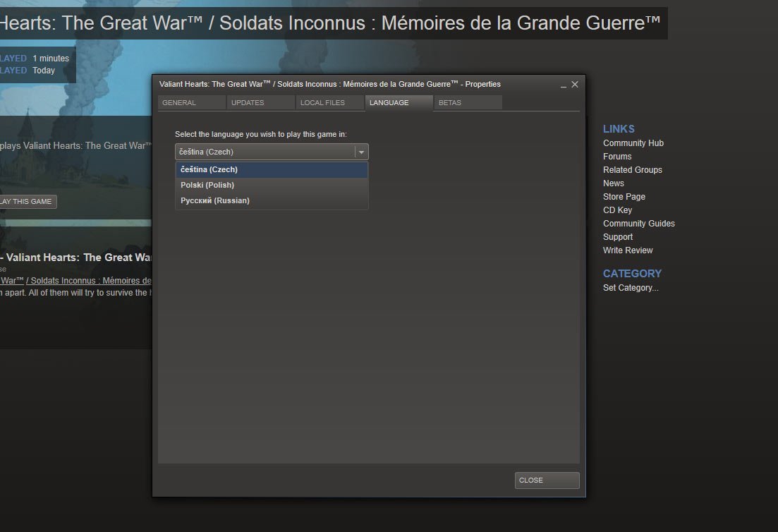The image size is (778, 532).
Task: Open Community Guides link
Action: click(x=638, y=224)
